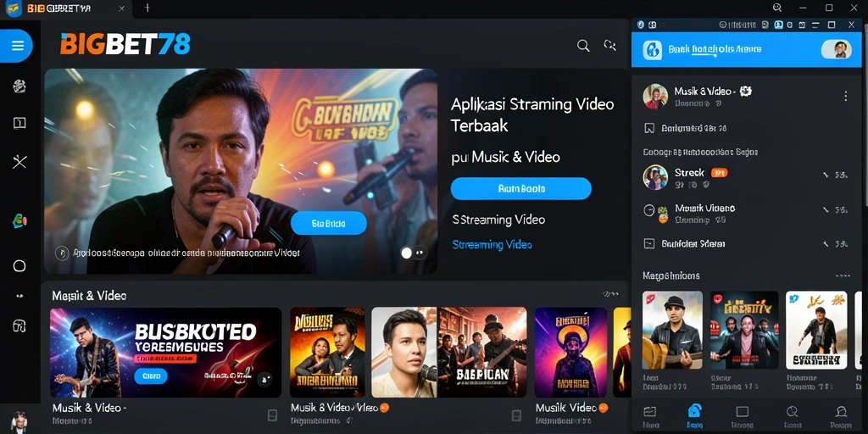Screen dimensions: 868x434
Task: Select the blue home tab in bottom nav
Action: [694, 415]
